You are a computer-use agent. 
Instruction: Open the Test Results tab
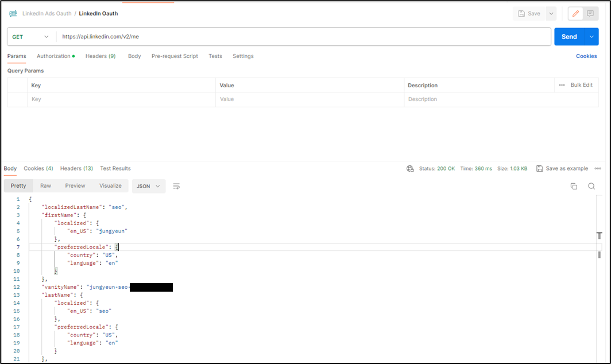coord(115,168)
